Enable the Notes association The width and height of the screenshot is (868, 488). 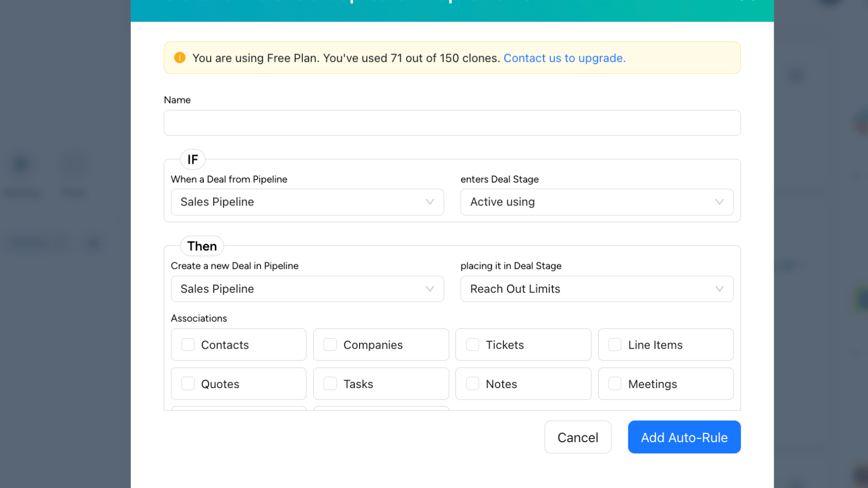click(x=472, y=383)
